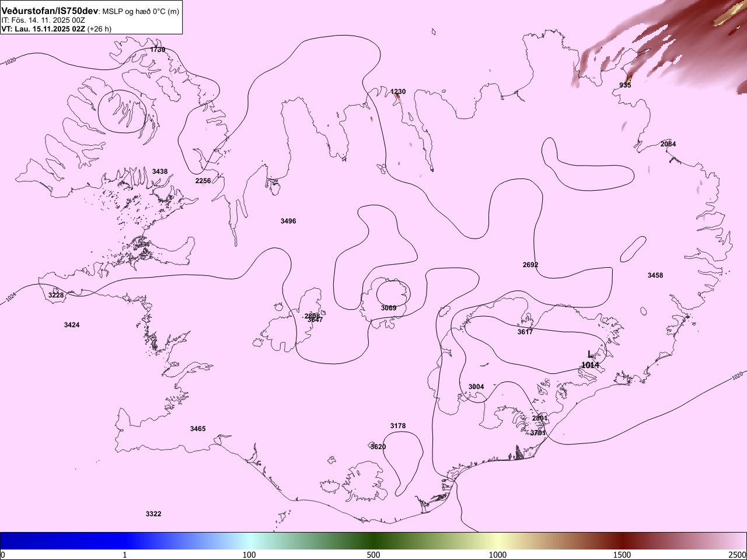This screenshot has width=747, height=560.
Task: Select the 3438 height value
Action: pos(160,172)
